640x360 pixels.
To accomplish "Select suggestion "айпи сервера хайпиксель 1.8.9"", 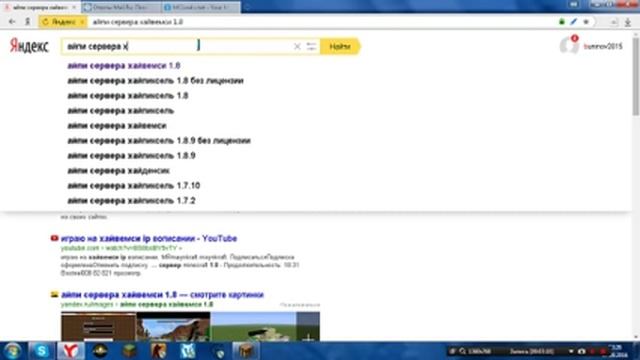I will point(131,156).
